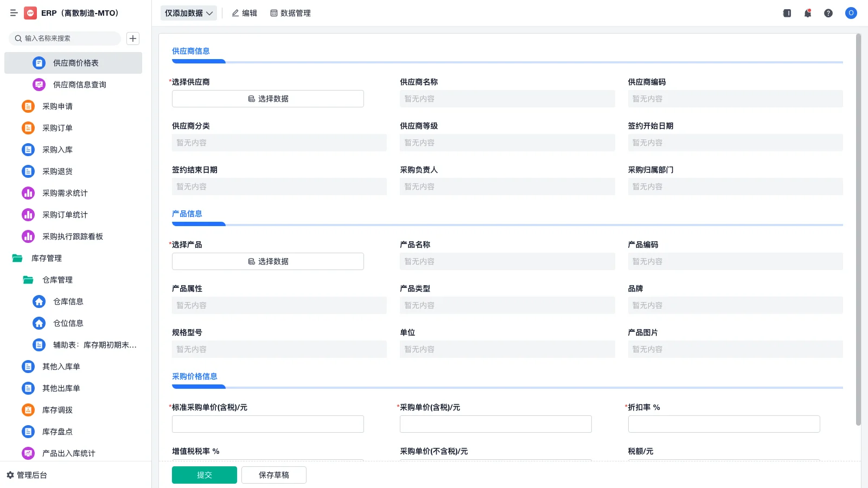Click 选择数据 under 选择供应商
This screenshot has height=488, width=868.
(x=267, y=99)
